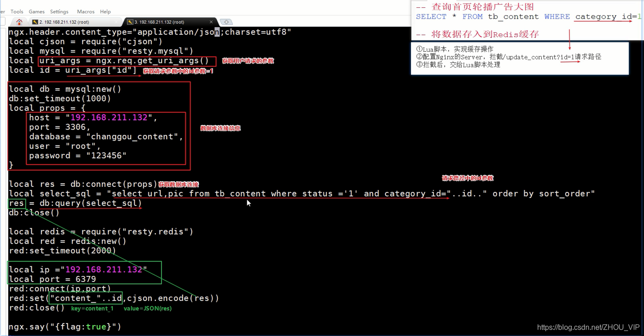Add a new terminal tab

point(226,22)
